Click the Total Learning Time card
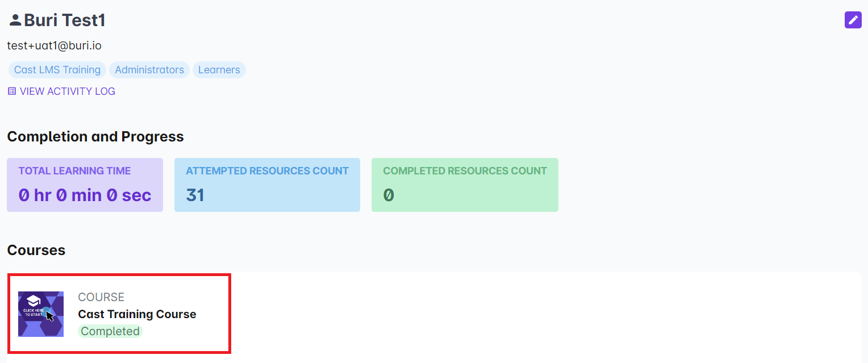The width and height of the screenshot is (868, 363). [x=85, y=185]
